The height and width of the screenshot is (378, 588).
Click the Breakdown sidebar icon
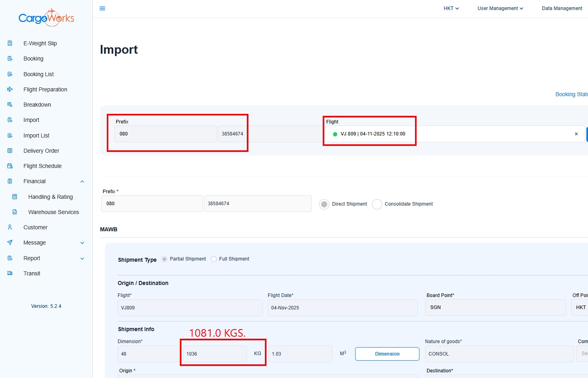[x=10, y=105]
